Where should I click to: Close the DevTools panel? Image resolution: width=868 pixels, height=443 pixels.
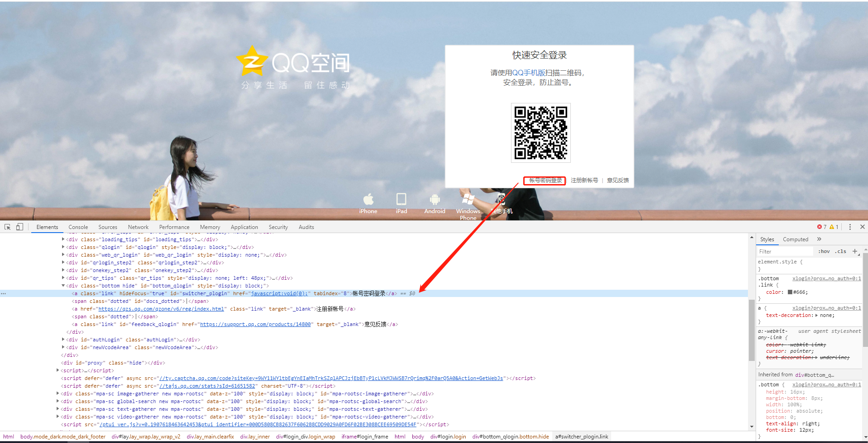tap(862, 227)
